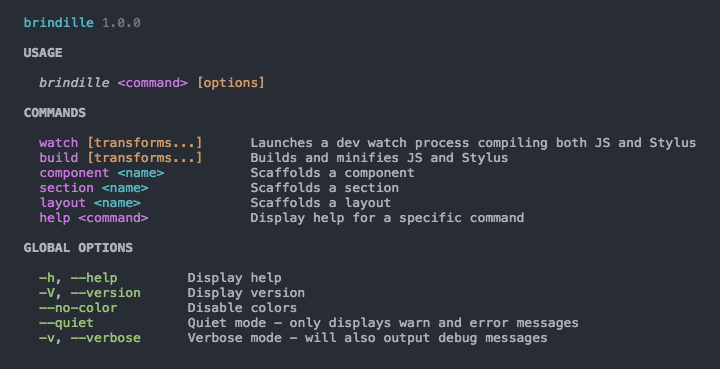The height and width of the screenshot is (369, 720).
Task: Click the 'Scaffolds a component' description
Action: pyautogui.click(x=332, y=173)
